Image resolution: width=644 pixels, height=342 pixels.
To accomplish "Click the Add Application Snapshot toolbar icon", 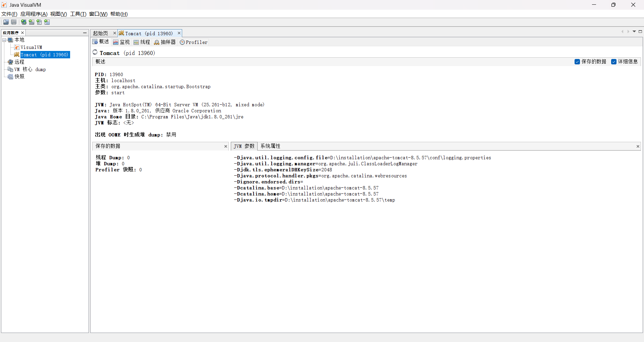I will coord(47,22).
